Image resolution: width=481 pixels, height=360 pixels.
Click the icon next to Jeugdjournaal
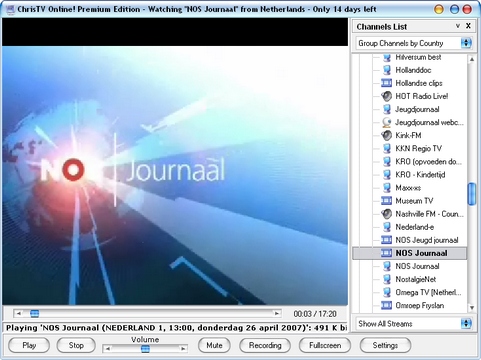(387, 109)
